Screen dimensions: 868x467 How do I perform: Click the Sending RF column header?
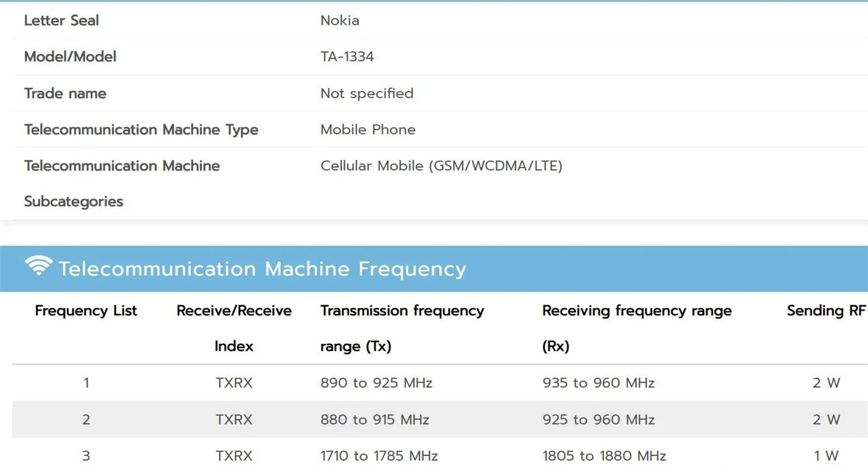point(826,311)
